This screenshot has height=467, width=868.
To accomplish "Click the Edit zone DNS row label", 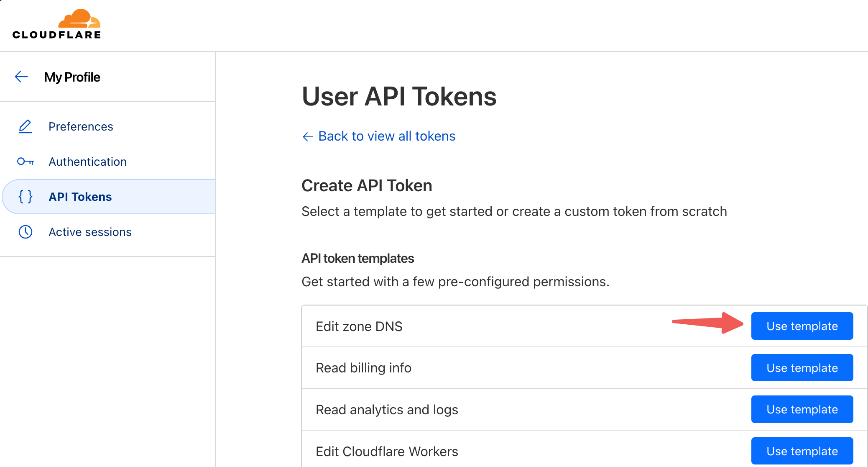I will click(x=359, y=326).
